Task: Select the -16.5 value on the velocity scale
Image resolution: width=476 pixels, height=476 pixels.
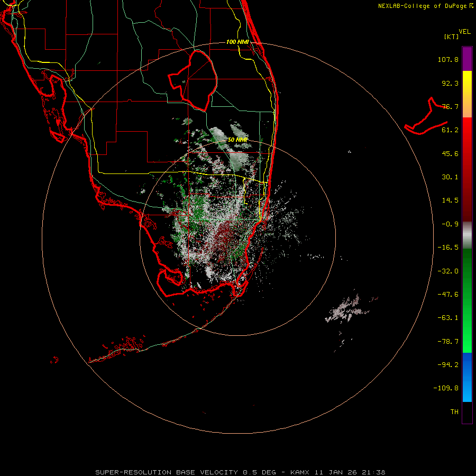Action: [x=448, y=248]
